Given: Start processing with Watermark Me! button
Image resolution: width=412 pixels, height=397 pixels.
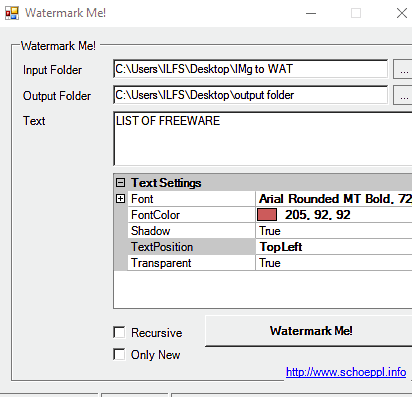Looking at the screenshot, I should tap(309, 331).
